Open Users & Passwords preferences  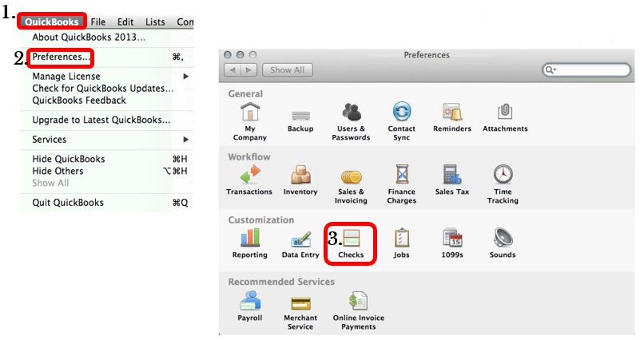[351, 112]
